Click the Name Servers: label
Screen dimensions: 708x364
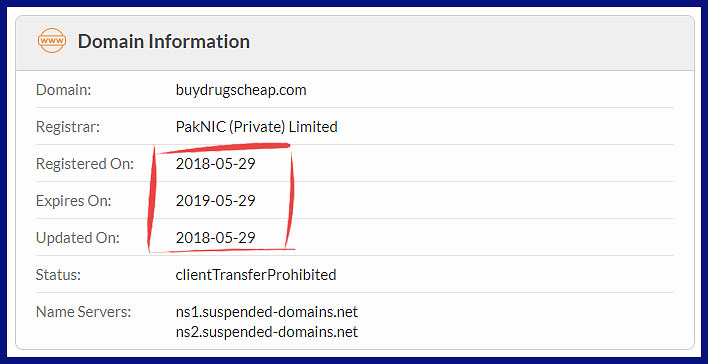click(x=84, y=312)
